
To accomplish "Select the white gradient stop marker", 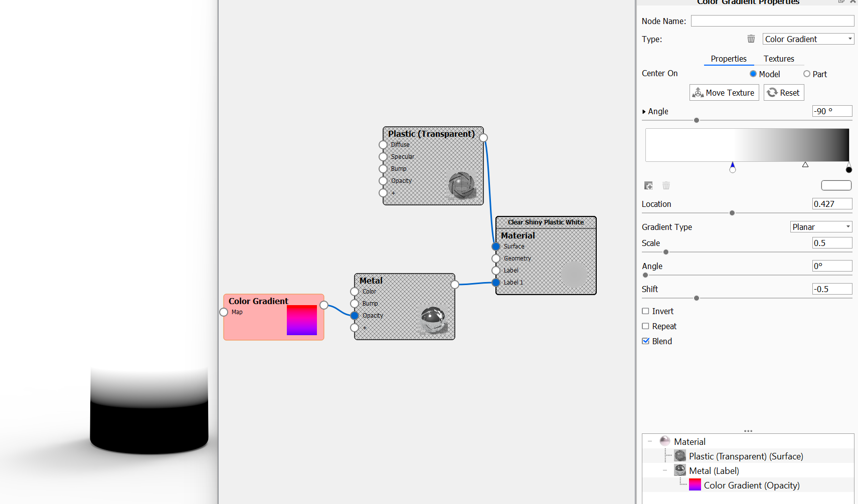I will pyautogui.click(x=733, y=168).
